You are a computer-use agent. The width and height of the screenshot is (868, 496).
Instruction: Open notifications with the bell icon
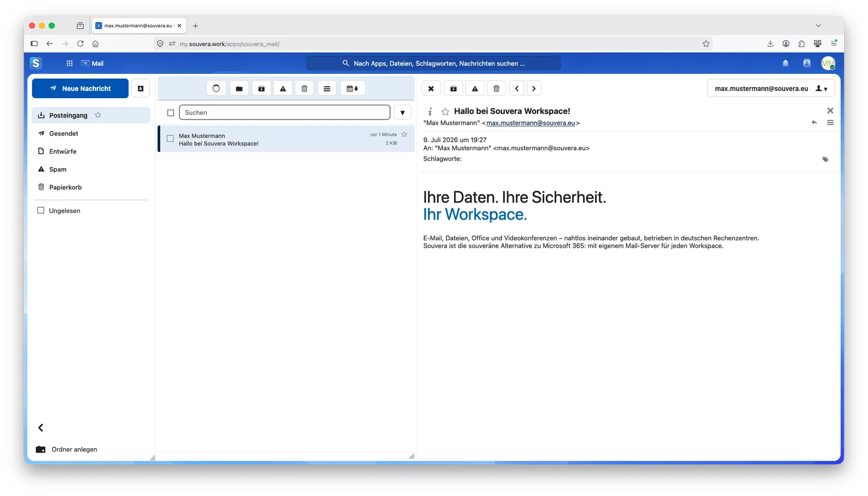[x=785, y=63]
